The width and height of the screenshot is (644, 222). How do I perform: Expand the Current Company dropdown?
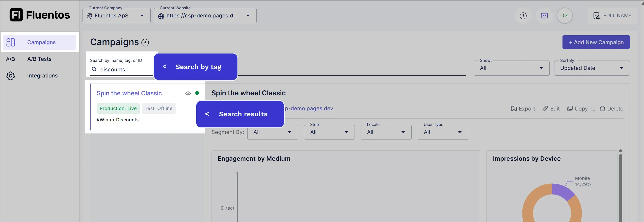coord(116,16)
